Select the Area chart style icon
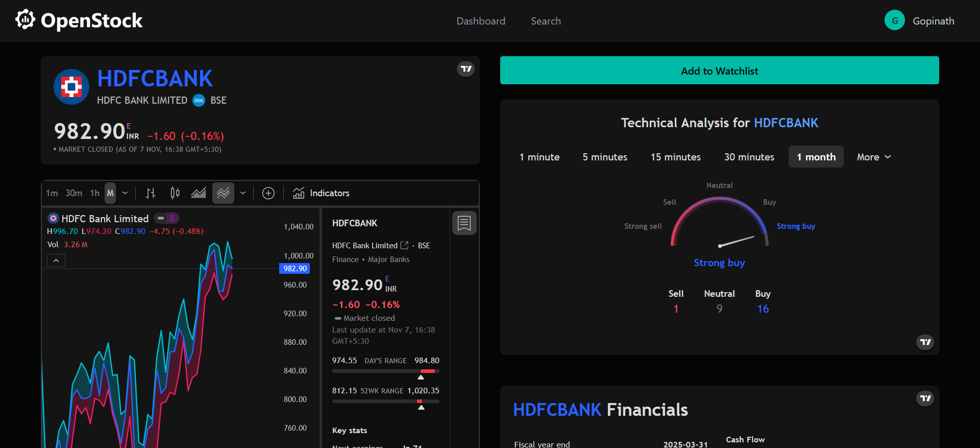Viewport: 980px width, 448px height. click(199, 193)
